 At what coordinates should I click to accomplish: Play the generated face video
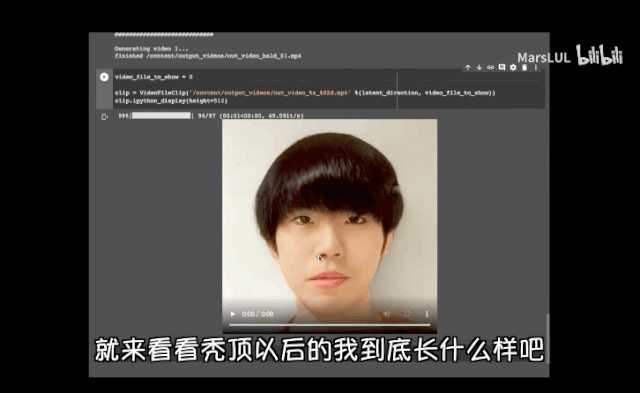(233, 314)
